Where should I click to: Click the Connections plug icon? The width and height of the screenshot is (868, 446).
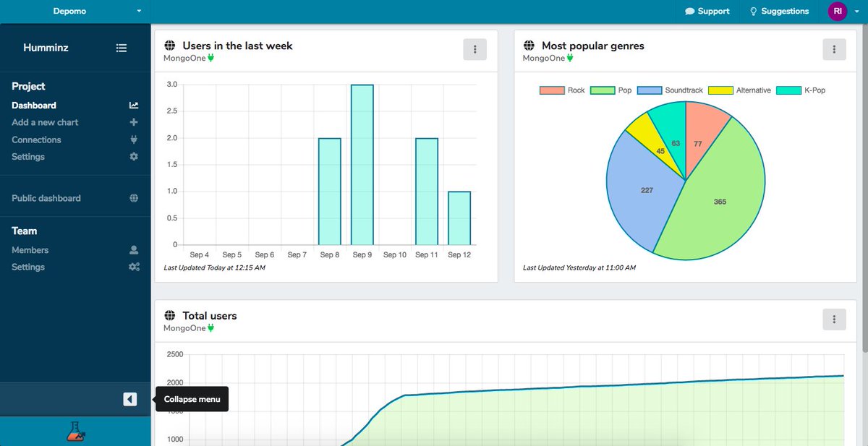point(134,140)
